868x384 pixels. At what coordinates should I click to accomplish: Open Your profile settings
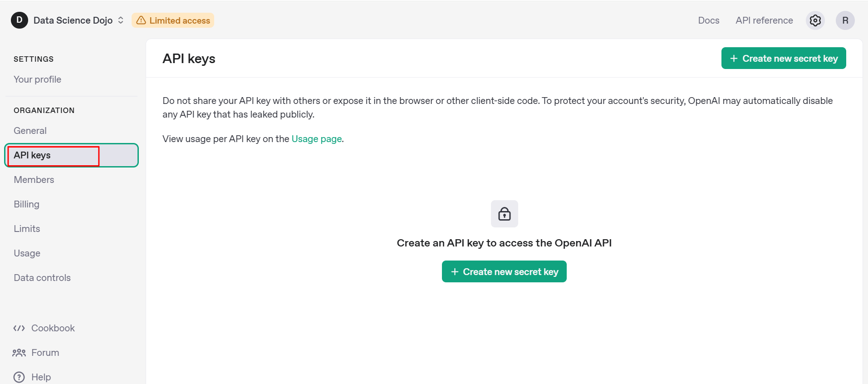point(37,79)
